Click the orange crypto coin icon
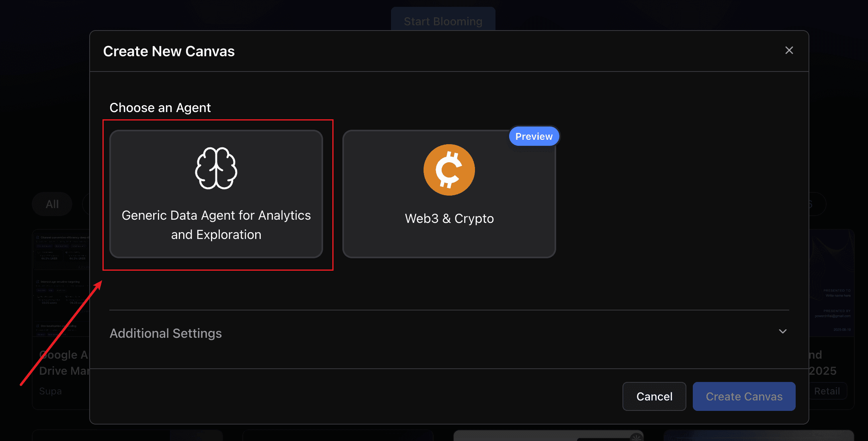Viewport: 868px width, 441px height. pos(449,170)
